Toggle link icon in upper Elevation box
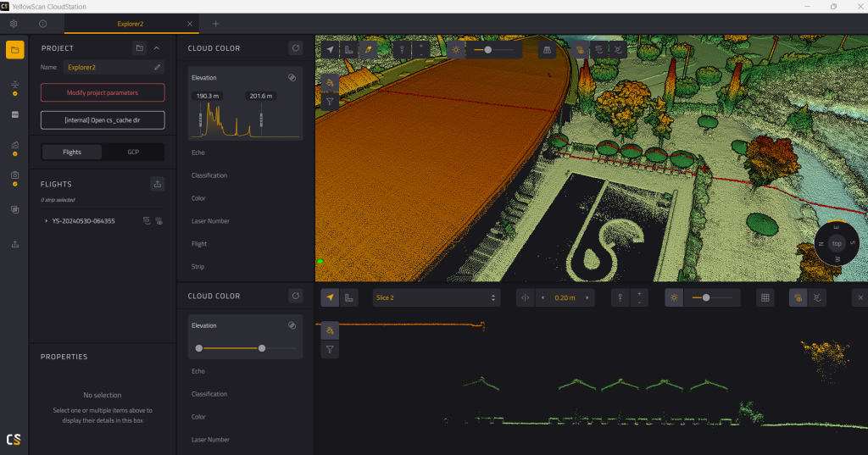The height and width of the screenshot is (455, 868). (x=292, y=78)
